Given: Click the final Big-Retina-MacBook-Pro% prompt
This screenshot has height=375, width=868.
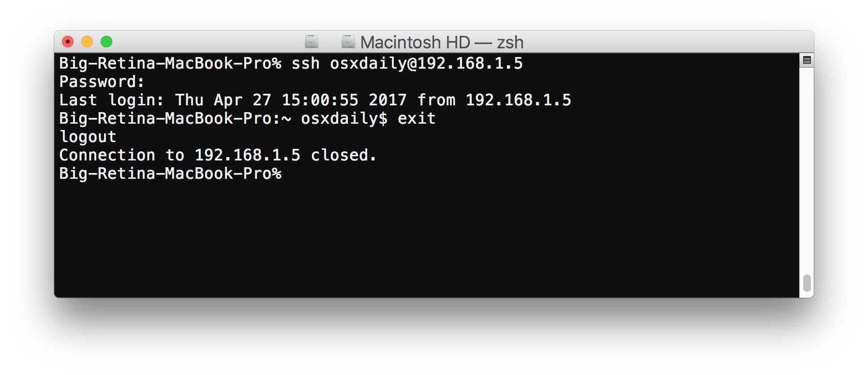Looking at the screenshot, I should click(x=170, y=173).
